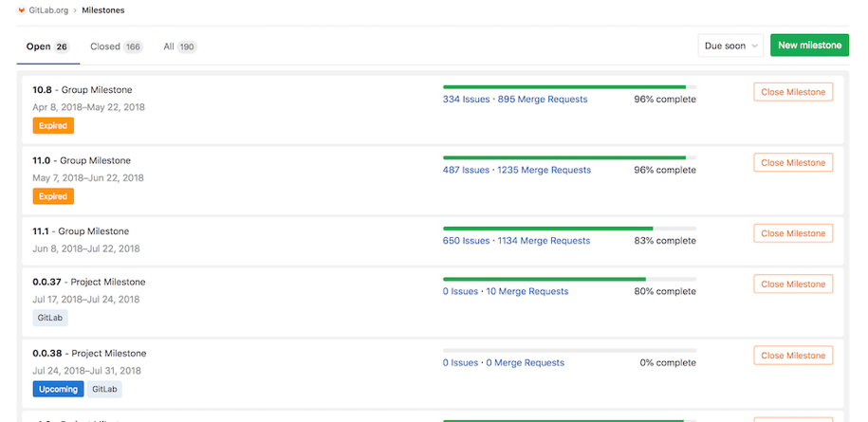Close the 11.1 milestone
This screenshot has height=422, width=868.
click(793, 233)
